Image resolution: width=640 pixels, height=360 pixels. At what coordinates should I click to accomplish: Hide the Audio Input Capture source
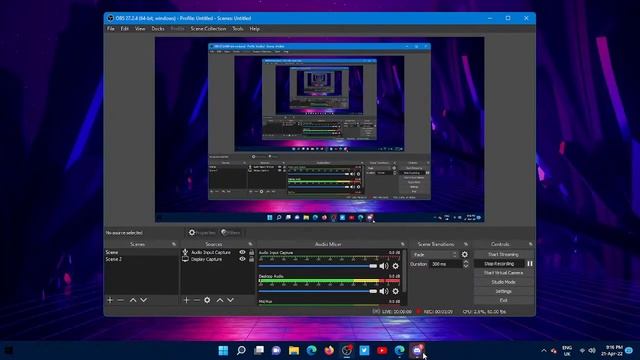[x=242, y=252]
